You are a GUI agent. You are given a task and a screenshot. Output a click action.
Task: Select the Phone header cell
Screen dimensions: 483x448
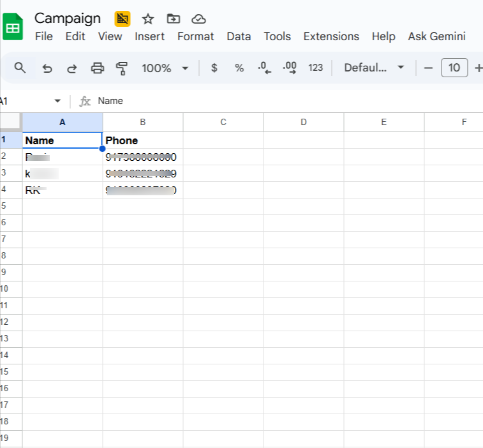pos(142,140)
